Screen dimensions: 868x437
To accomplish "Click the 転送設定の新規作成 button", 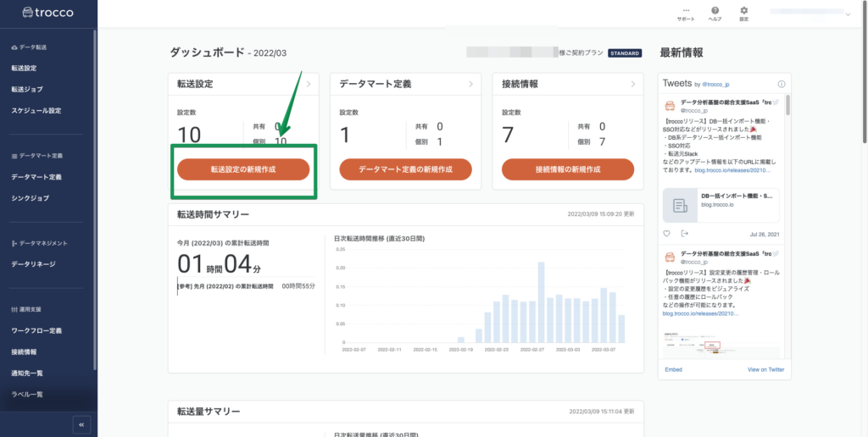I will (243, 169).
